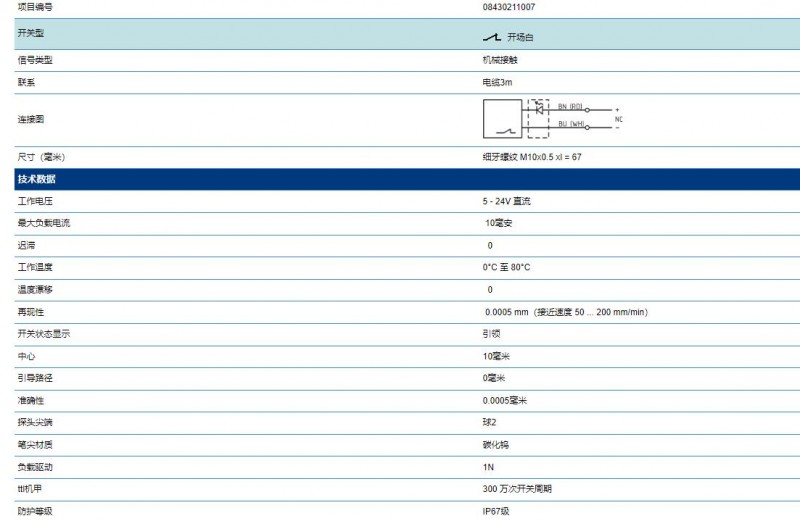This screenshot has width=800, height=521.
Task: Click the thread size value M10x0.5
Action: (x=536, y=157)
